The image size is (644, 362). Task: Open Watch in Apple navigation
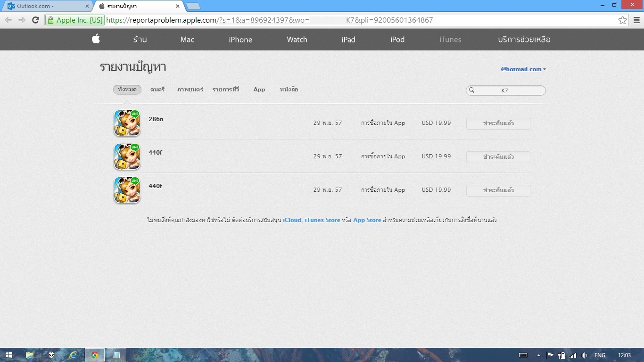coord(297,40)
